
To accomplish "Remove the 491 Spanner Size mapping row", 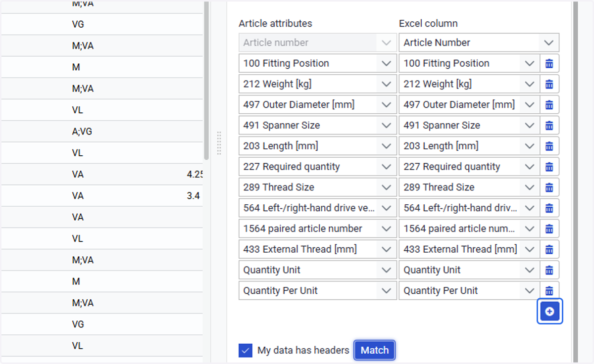I will click(549, 126).
